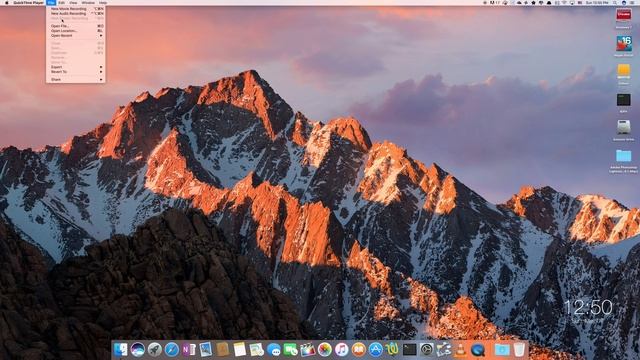The height and width of the screenshot is (360, 640).
Task: Open Photos pinwheel icon in Dock
Action: pos(325,350)
